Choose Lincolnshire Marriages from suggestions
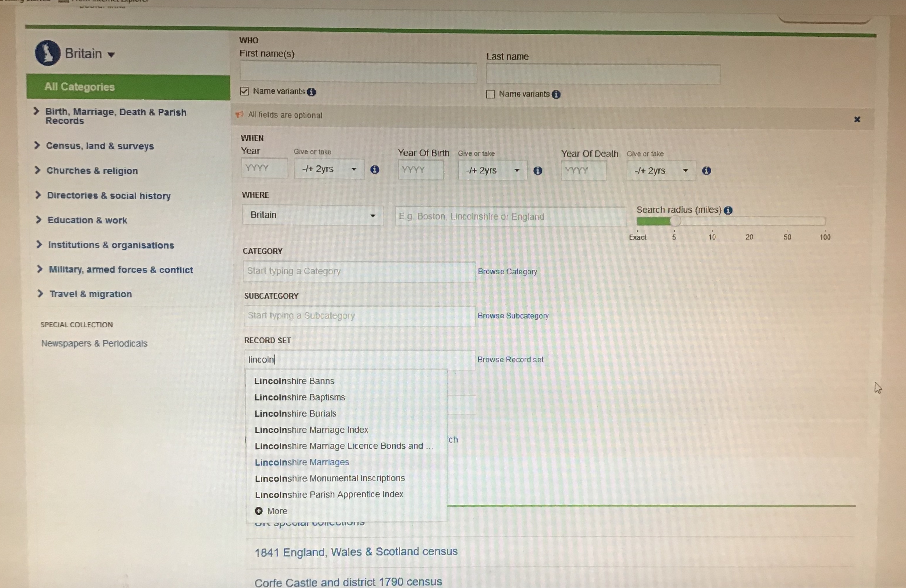The image size is (906, 588). [302, 462]
